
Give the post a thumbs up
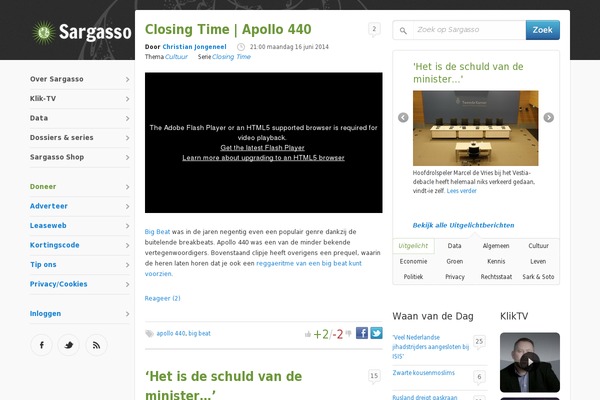[x=308, y=335]
